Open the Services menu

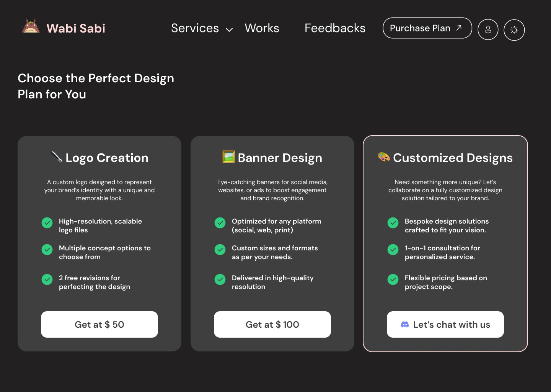coord(195,28)
